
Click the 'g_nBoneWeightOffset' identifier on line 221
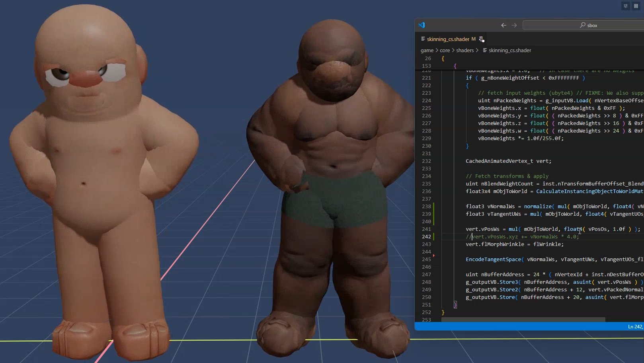coord(510,78)
